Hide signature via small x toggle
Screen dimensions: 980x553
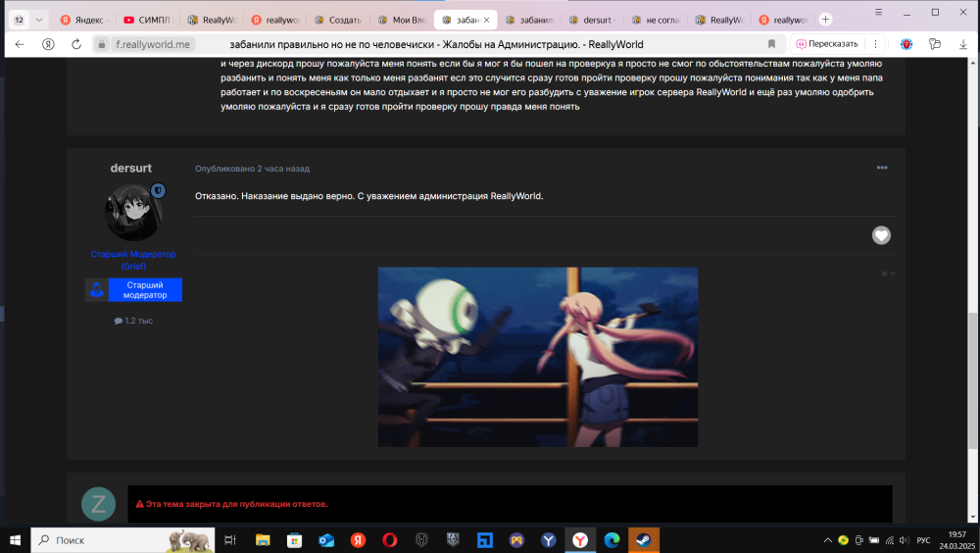888,274
